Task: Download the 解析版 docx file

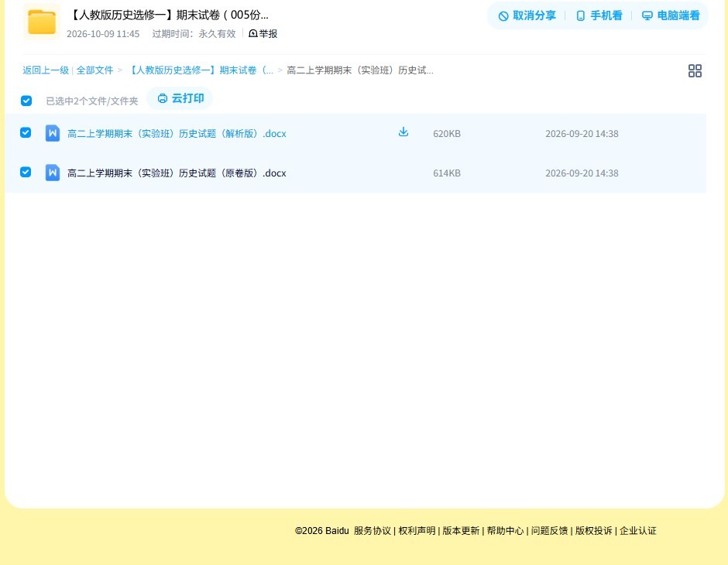Action: coord(403,132)
